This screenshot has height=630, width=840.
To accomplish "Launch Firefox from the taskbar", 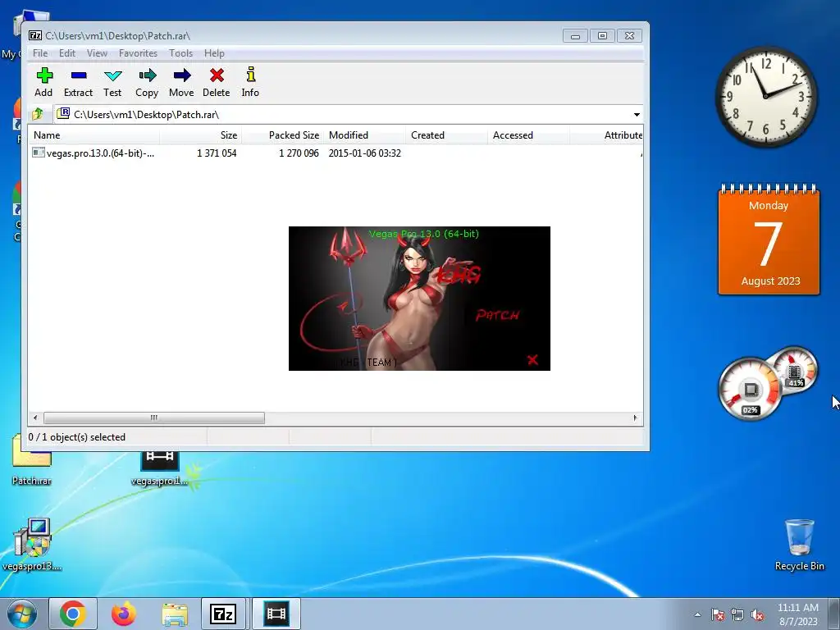I will pos(124,614).
